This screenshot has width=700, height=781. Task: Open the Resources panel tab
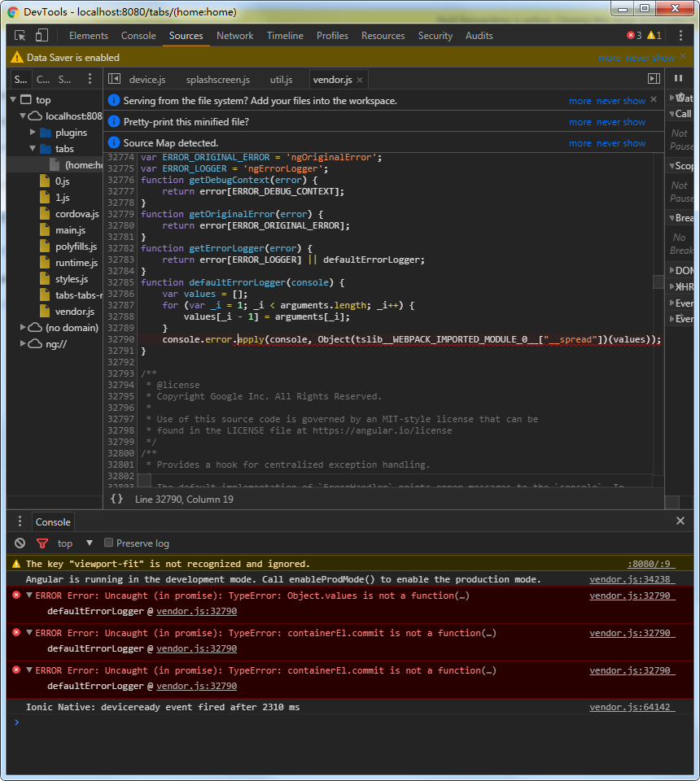383,35
